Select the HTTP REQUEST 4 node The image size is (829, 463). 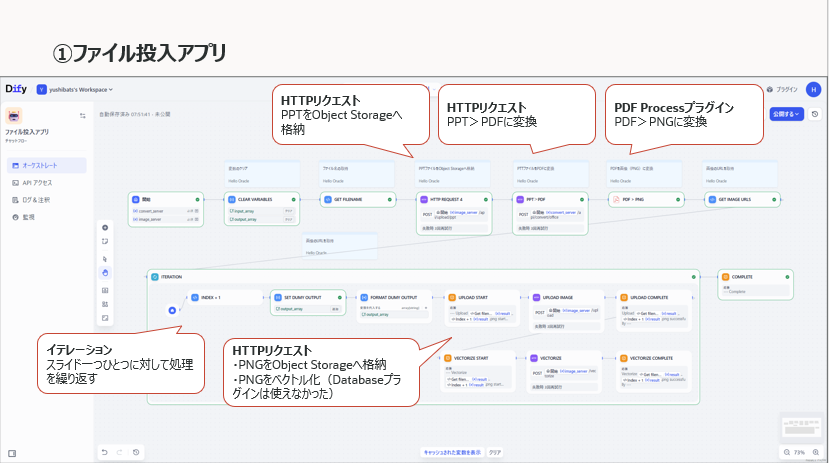point(454,214)
